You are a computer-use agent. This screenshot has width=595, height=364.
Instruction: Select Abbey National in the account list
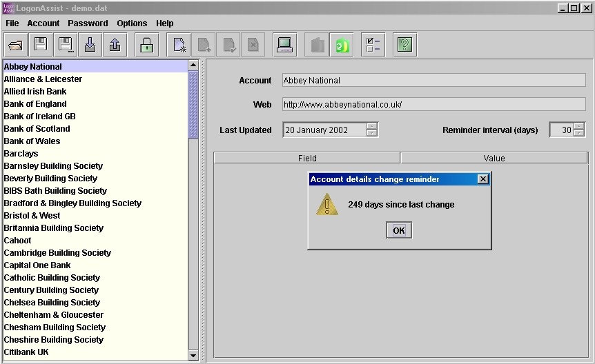(x=96, y=66)
